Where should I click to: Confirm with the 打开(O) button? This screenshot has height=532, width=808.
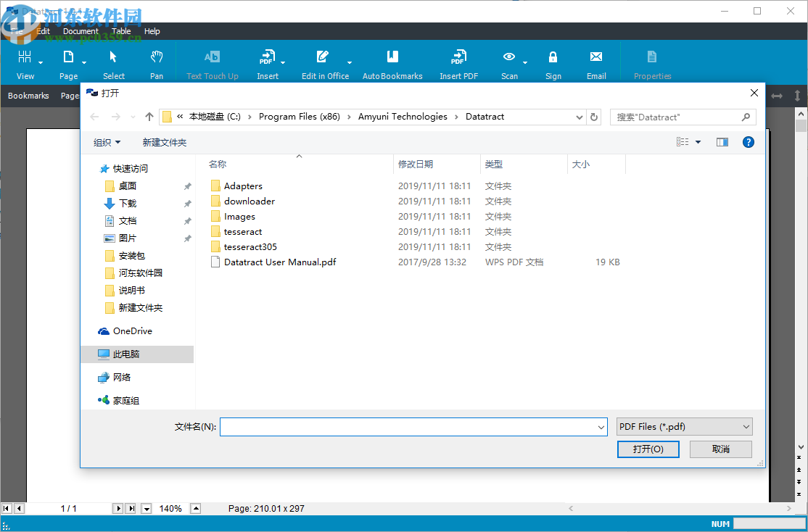click(648, 449)
